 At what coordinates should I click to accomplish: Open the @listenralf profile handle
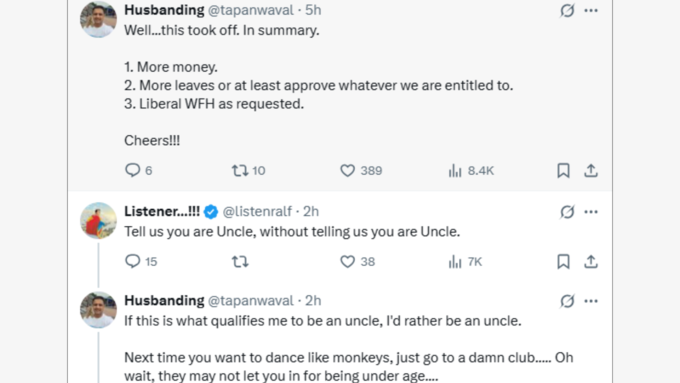pos(257,211)
